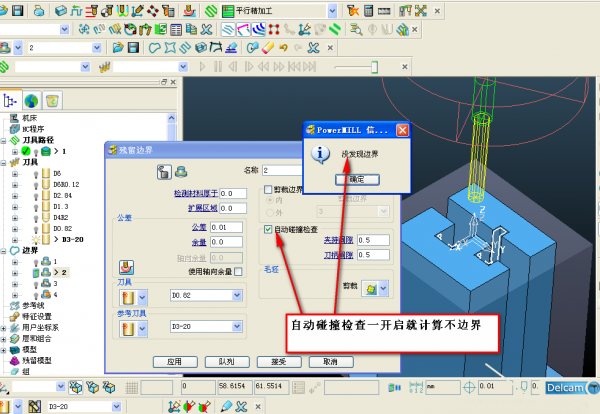Image resolution: width=600 pixels, height=414 pixels.
Task: Click the 公差 value input field
Action: point(226,228)
